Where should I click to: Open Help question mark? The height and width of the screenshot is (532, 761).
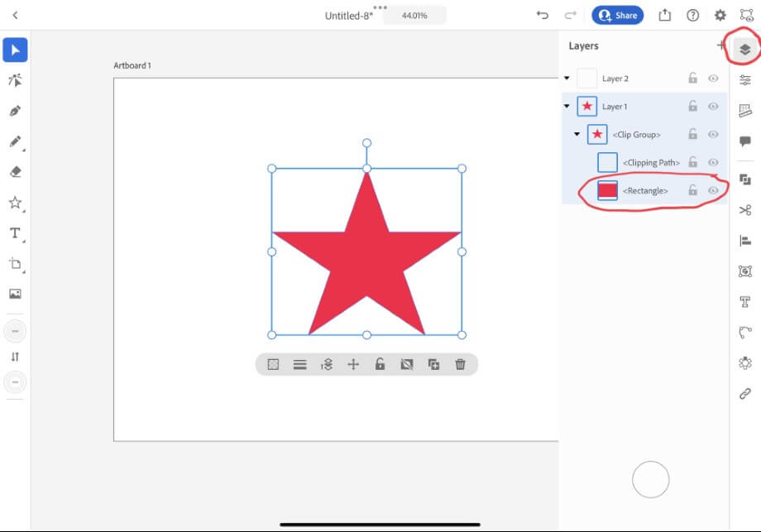click(x=692, y=16)
